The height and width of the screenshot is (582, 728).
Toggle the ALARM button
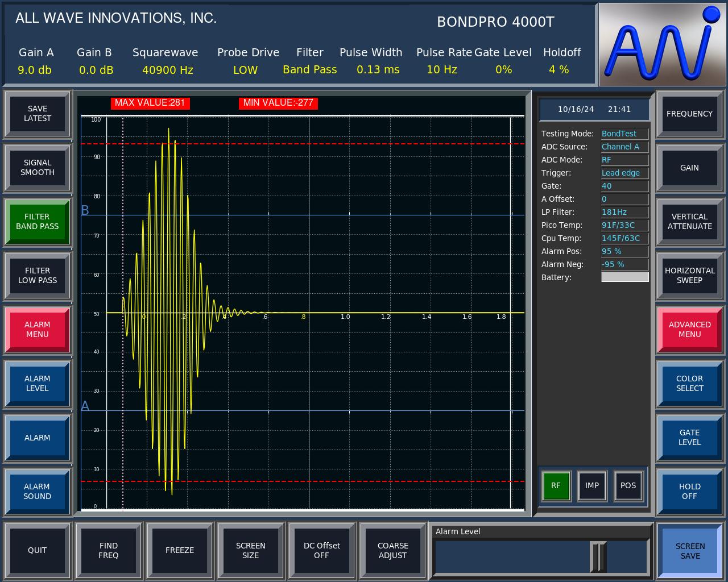(x=38, y=438)
